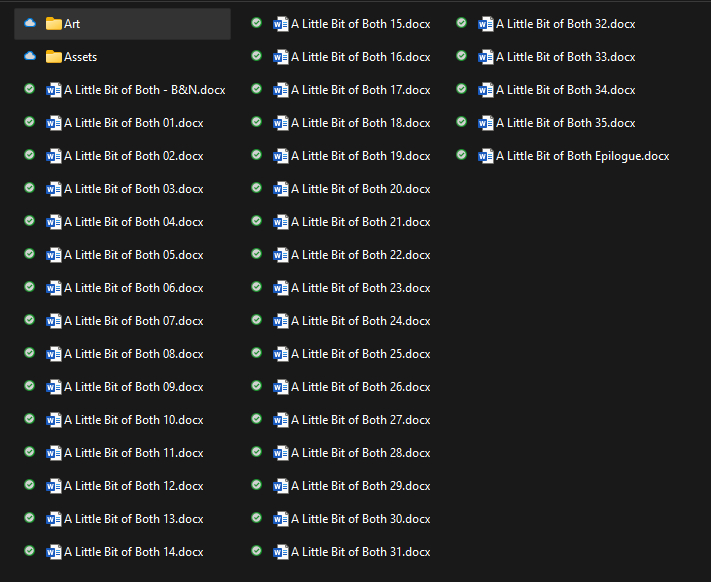
Task: Select A Little Bit of Both 25.docx file
Action: tap(360, 354)
